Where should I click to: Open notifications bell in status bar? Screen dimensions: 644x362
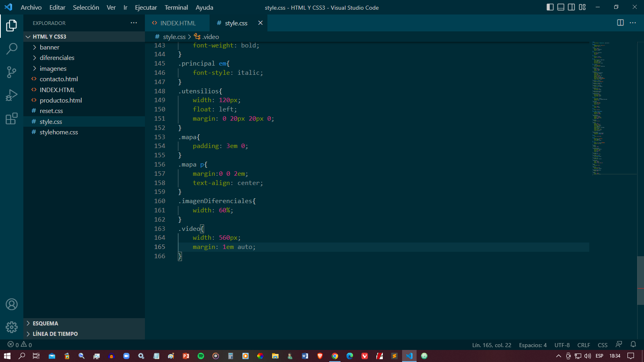[633, 345]
